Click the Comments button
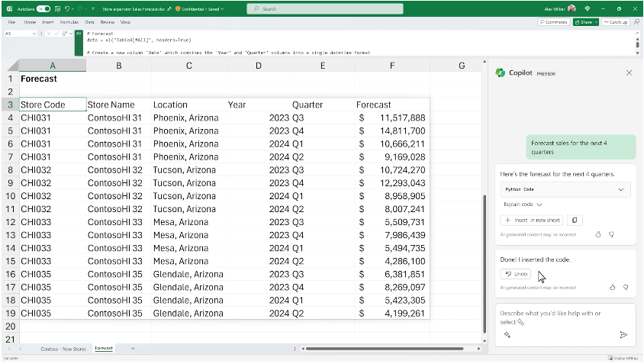This screenshot has width=644, height=364. (x=554, y=22)
